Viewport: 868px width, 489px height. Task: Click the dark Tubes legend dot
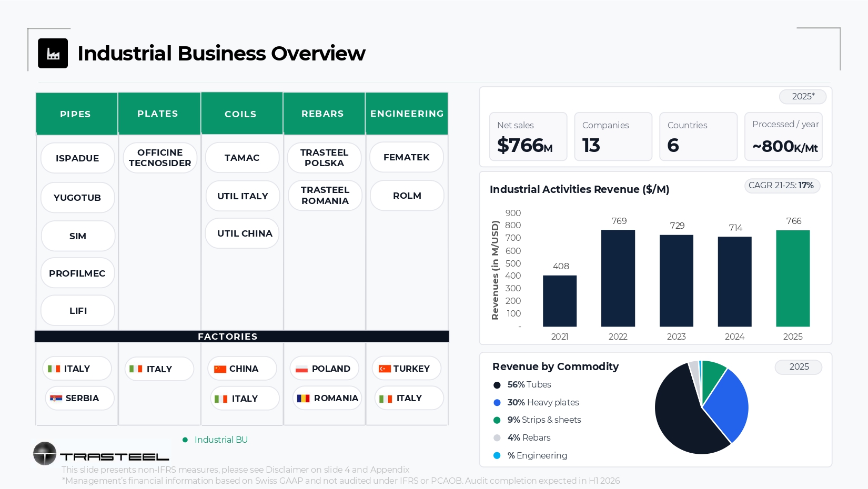(x=497, y=385)
